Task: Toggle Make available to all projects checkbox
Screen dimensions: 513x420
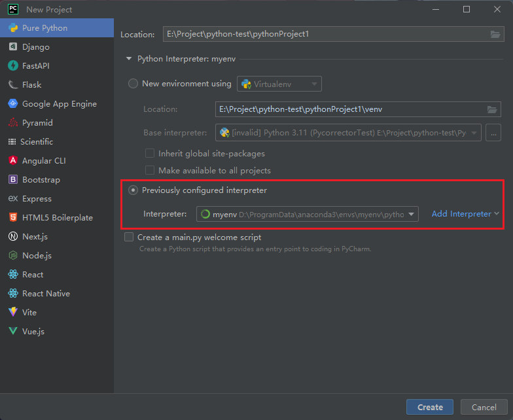Action: pos(150,170)
